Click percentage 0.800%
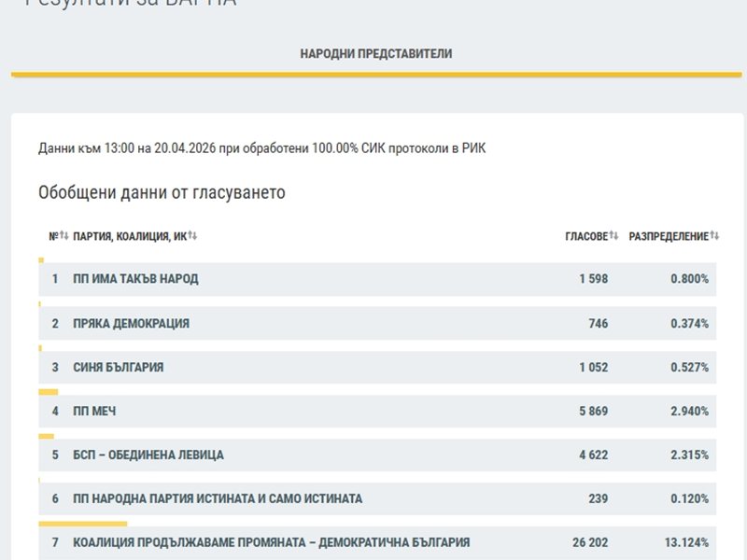 [690, 278]
